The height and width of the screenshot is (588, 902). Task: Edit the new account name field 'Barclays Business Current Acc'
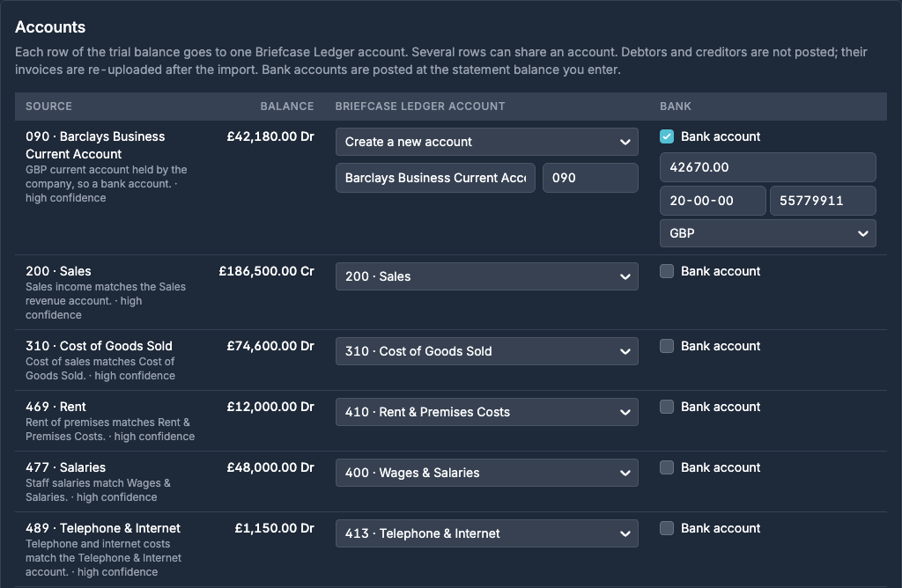point(435,178)
